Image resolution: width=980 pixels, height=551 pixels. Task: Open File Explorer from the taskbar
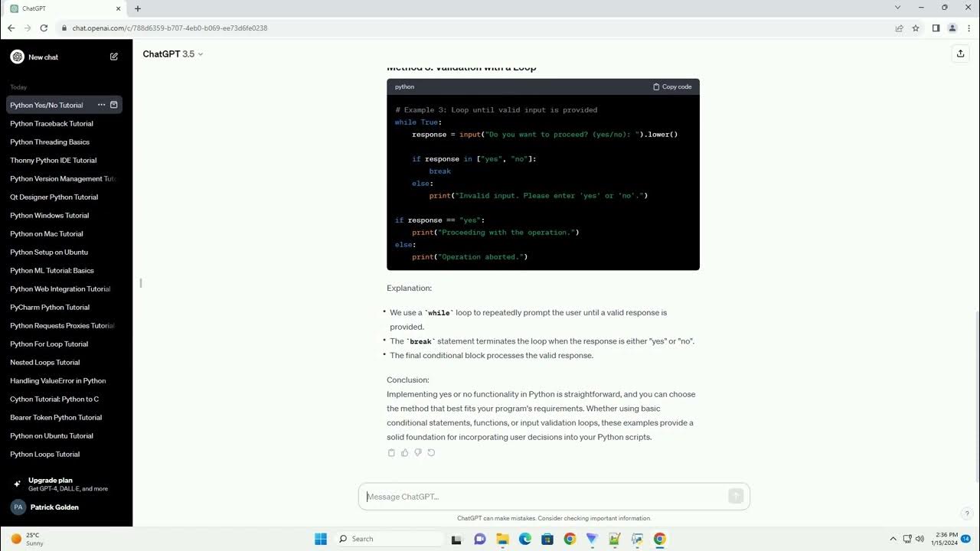point(503,539)
